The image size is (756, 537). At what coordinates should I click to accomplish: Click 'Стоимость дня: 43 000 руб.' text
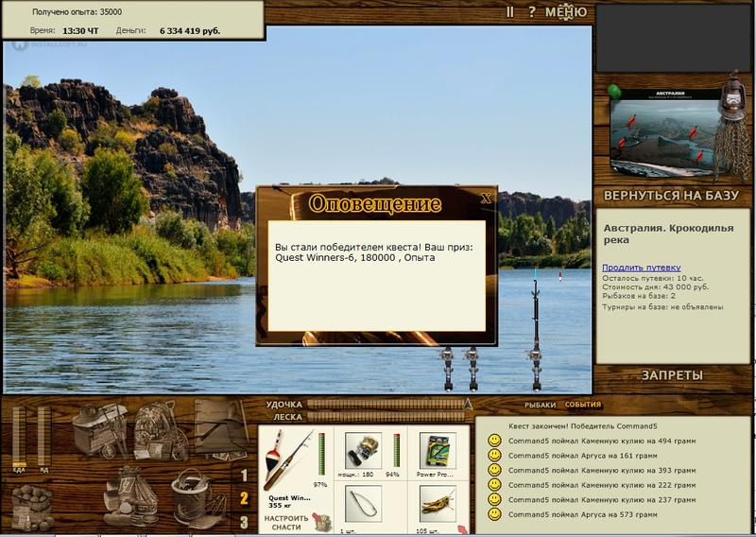pyautogui.click(x=655, y=287)
